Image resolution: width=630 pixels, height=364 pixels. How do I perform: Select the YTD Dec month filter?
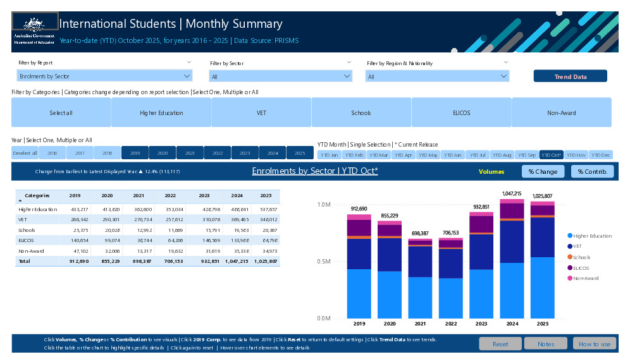pos(602,154)
